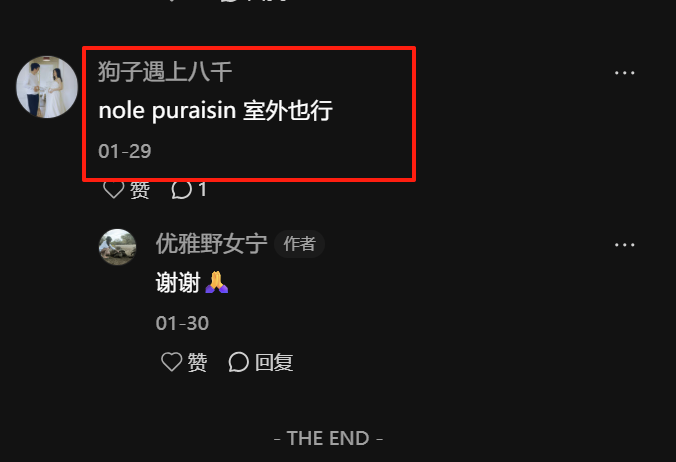Open three-dot menu for 优雅野女宁's reply
This screenshot has width=676, height=462.
coord(624,245)
